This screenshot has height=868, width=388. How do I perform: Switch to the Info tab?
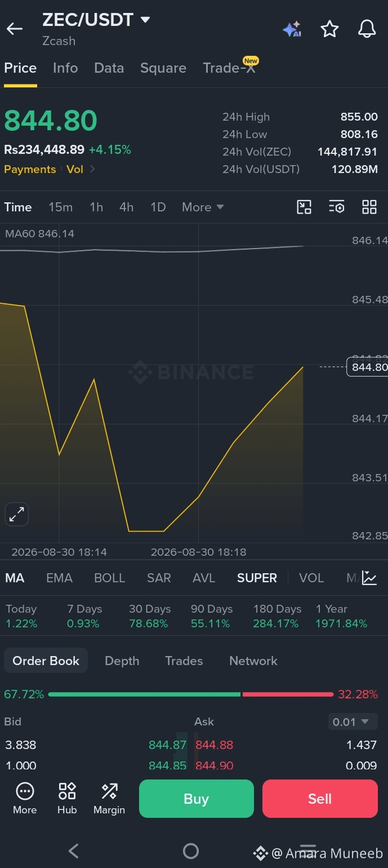point(65,68)
